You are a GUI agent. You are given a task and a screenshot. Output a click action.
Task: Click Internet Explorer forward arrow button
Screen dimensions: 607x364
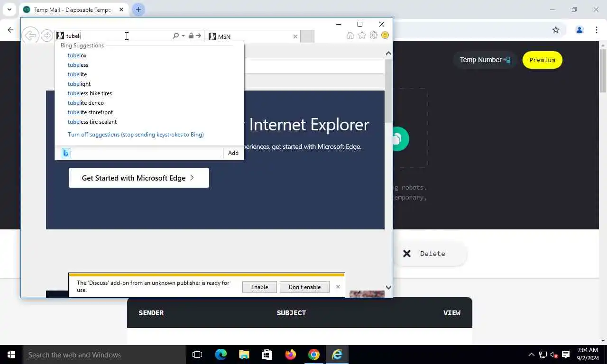(x=46, y=36)
